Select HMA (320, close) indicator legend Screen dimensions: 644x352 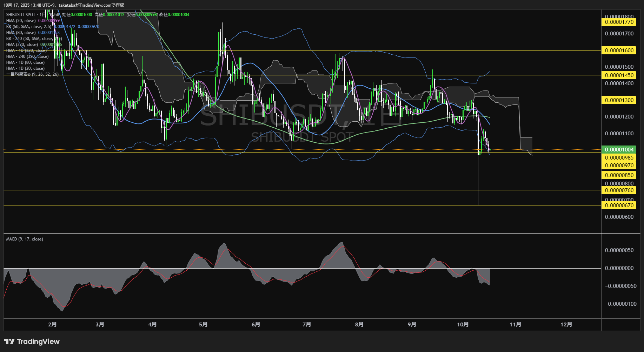click(22, 45)
